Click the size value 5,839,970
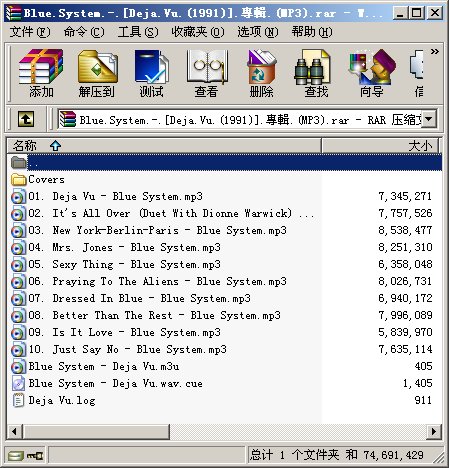Viewport: 449px width, 468px height. [405, 332]
